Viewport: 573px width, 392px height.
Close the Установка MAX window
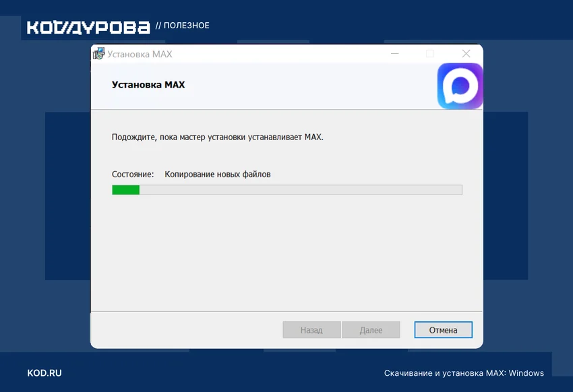click(x=466, y=54)
